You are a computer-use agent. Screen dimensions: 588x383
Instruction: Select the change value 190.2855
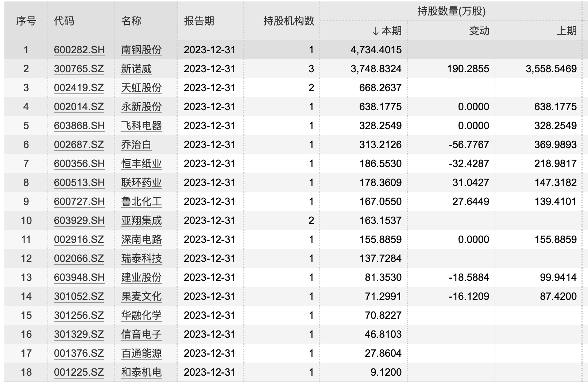(468, 69)
